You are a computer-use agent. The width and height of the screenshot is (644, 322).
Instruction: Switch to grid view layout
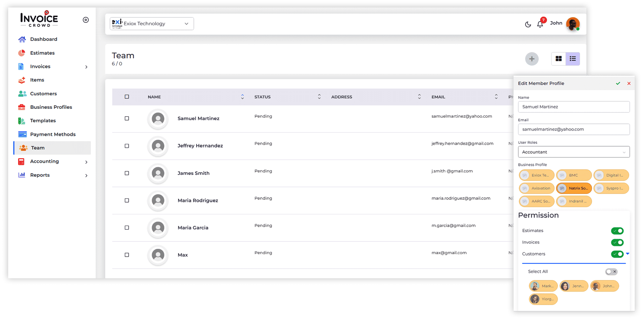tap(558, 59)
